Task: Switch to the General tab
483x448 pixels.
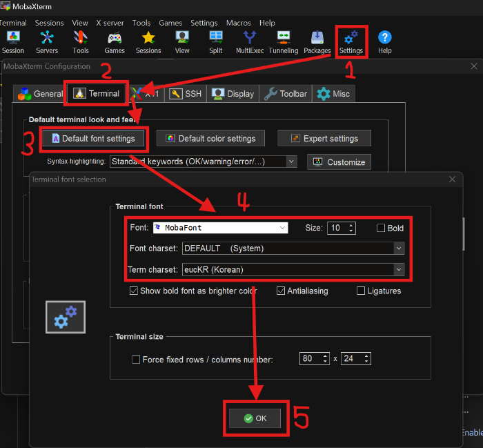Action: tap(40, 94)
